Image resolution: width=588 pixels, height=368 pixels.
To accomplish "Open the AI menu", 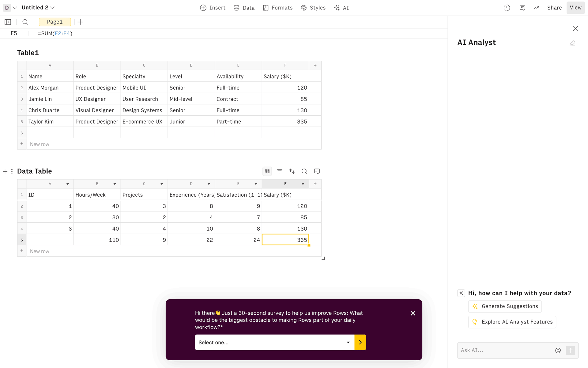I will pyautogui.click(x=341, y=8).
